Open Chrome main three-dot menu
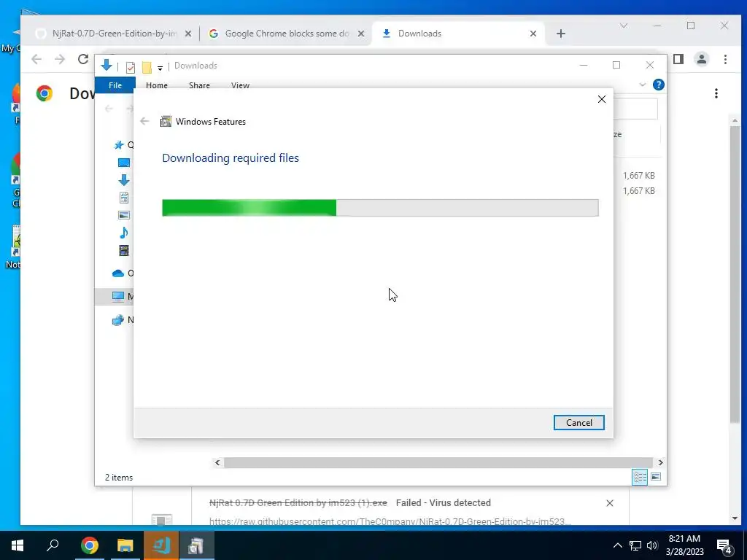 tap(725, 59)
